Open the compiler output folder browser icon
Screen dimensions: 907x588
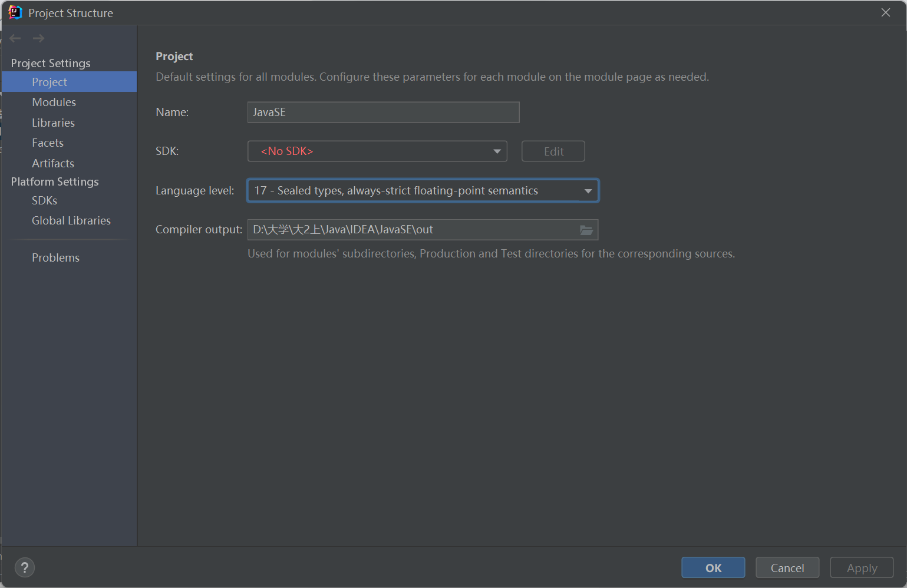pyautogui.click(x=586, y=230)
